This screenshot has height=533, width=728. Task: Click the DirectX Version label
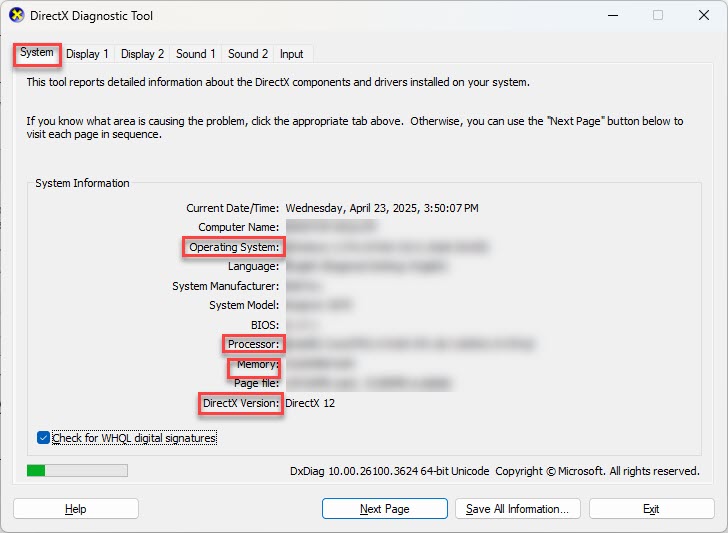[x=239, y=403]
